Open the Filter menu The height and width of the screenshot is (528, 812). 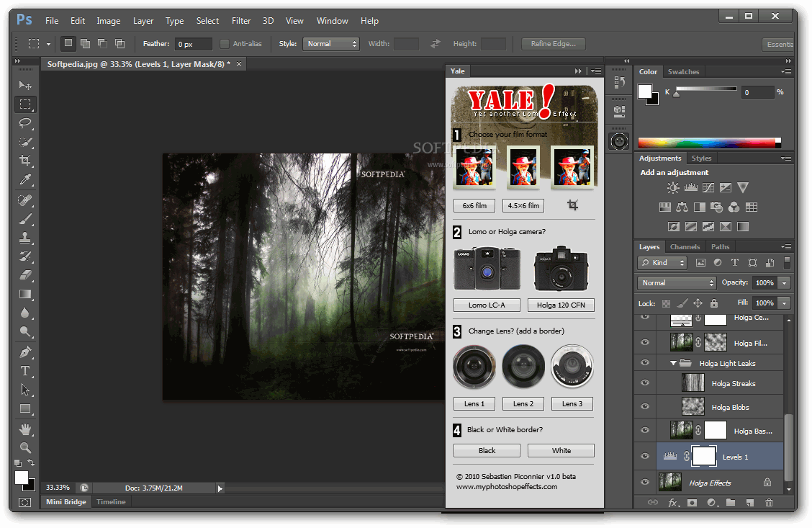click(241, 21)
